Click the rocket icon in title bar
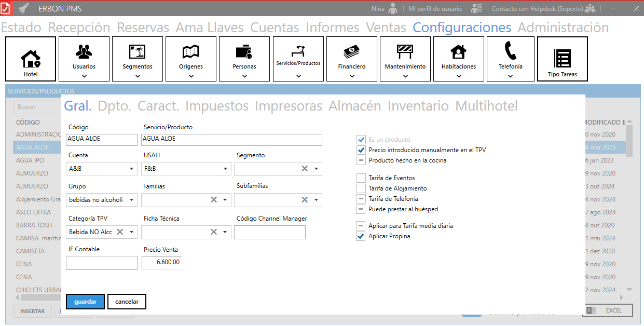 pyautogui.click(x=23, y=8)
